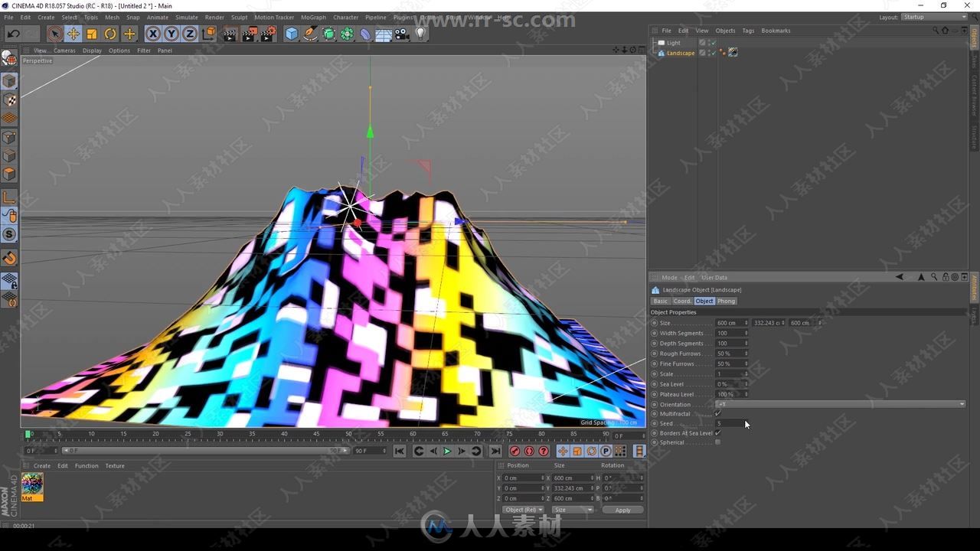
Task: Click the Apply button
Action: [x=623, y=510]
